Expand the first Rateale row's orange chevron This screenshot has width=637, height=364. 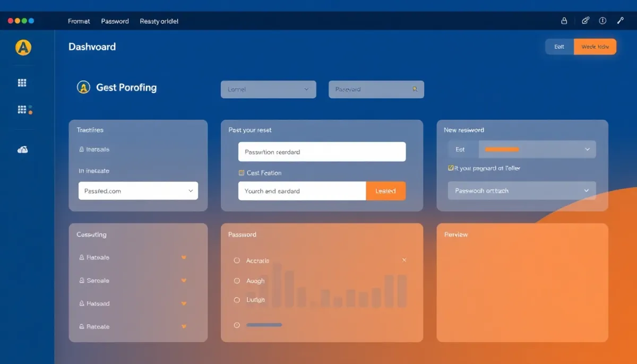[184, 257]
